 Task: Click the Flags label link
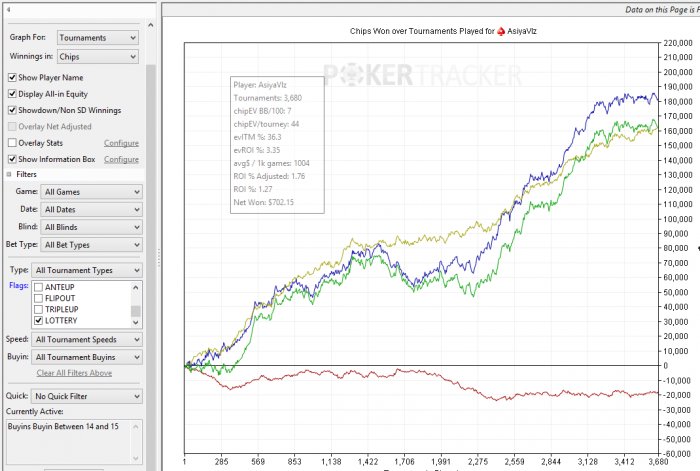click(19, 285)
